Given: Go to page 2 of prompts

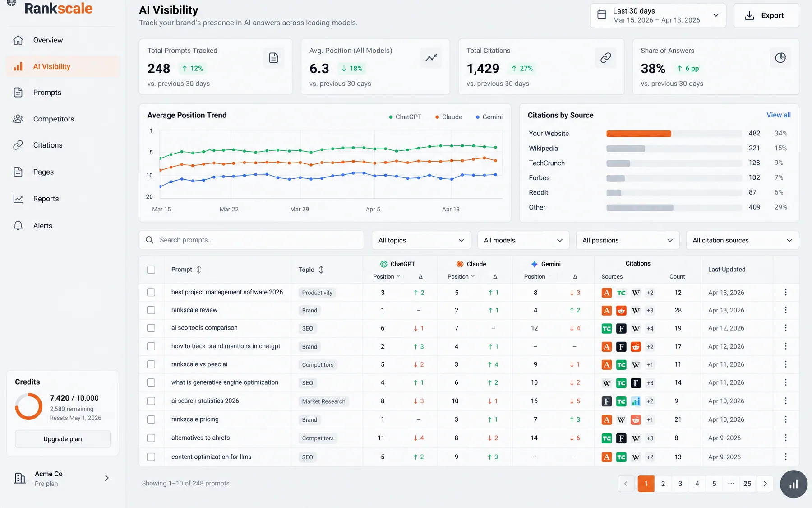Looking at the screenshot, I should click(x=663, y=484).
